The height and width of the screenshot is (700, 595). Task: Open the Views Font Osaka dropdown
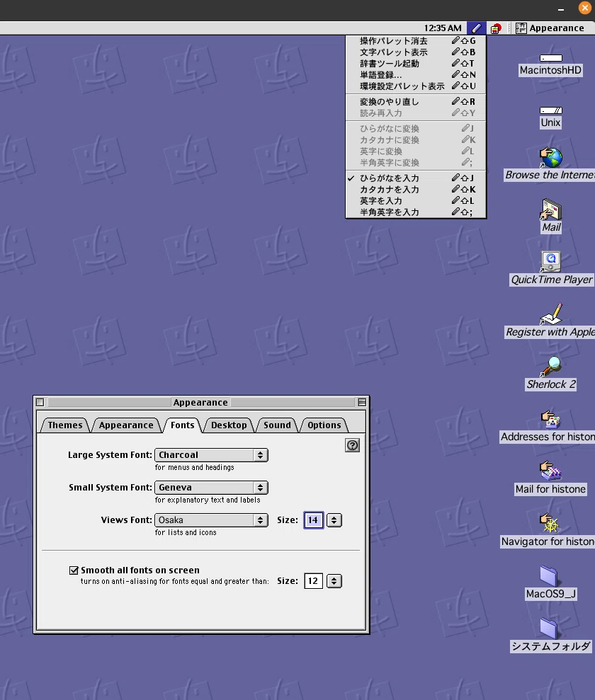(211, 520)
